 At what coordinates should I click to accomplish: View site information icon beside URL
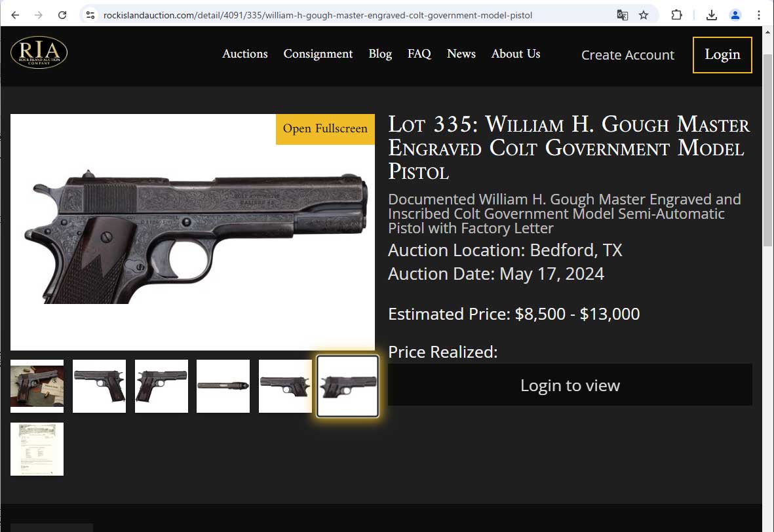point(90,15)
